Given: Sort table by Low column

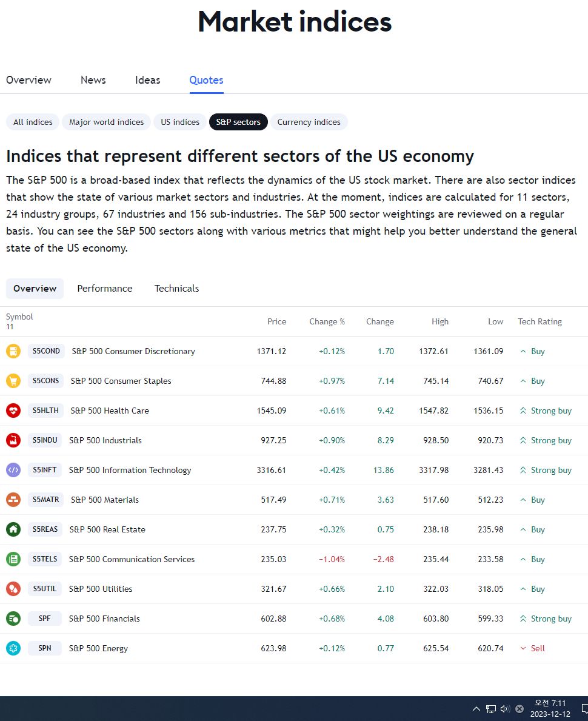Looking at the screenshot, I should pos(496,321).
